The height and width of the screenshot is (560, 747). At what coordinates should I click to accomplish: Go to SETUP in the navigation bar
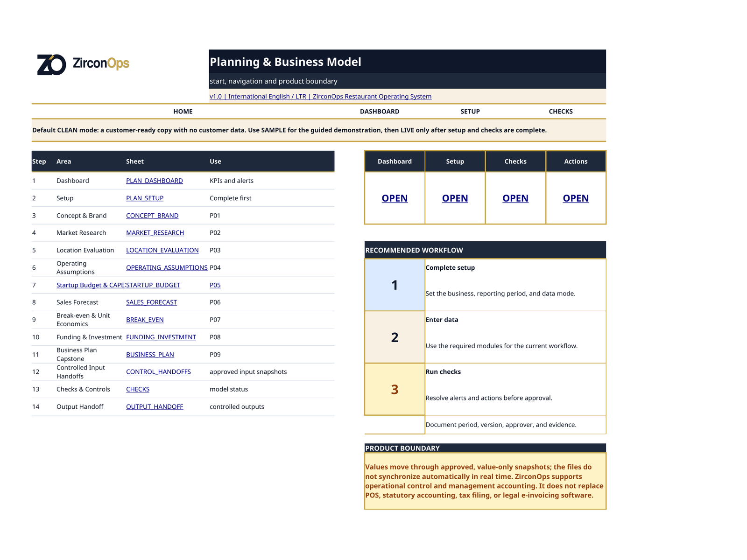pyautogui.click(x=470, y=112)
